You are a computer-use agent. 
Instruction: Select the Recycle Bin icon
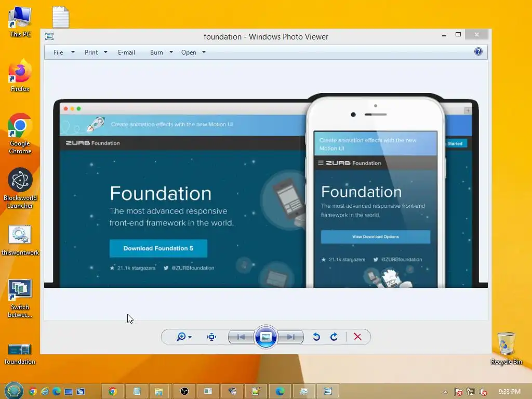506,348
